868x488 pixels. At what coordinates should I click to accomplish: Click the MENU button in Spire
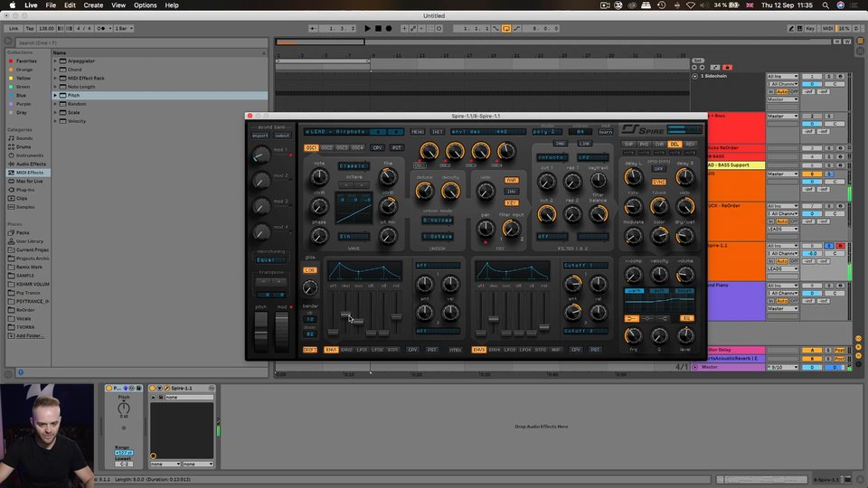click(418, 132)
